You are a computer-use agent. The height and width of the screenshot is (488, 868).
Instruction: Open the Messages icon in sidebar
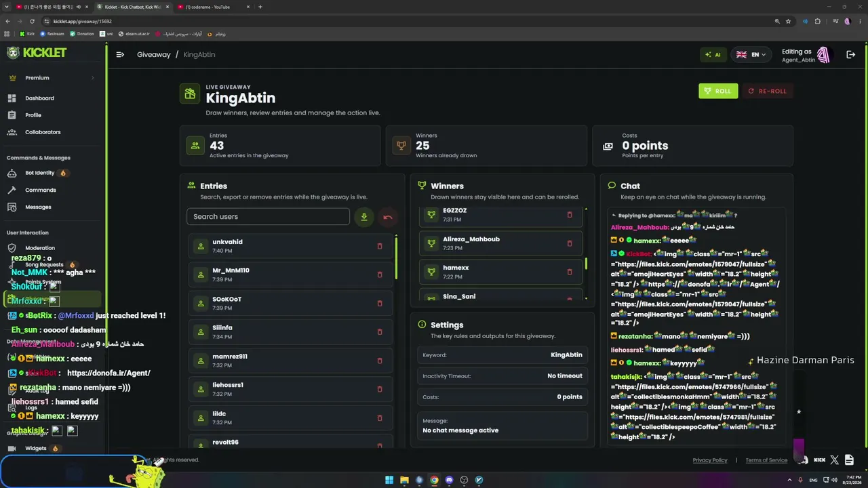click(x=12, y=207)
